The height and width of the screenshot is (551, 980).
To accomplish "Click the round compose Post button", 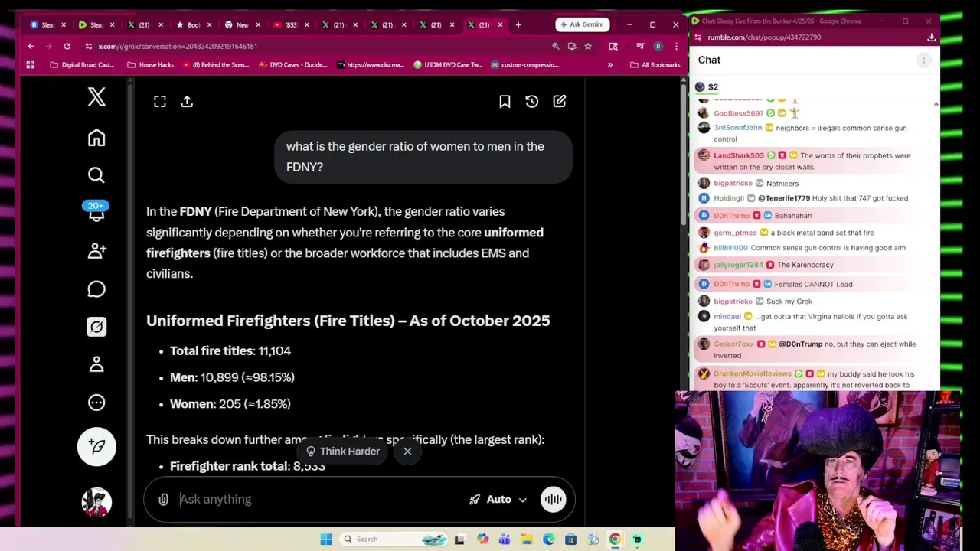I will click(96, 446).
